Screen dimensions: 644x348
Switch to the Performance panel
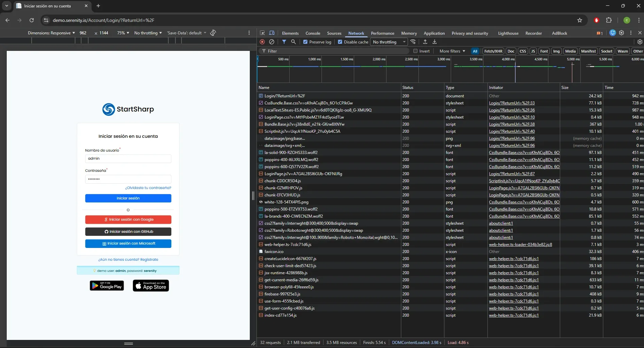[x=382, y=33]
